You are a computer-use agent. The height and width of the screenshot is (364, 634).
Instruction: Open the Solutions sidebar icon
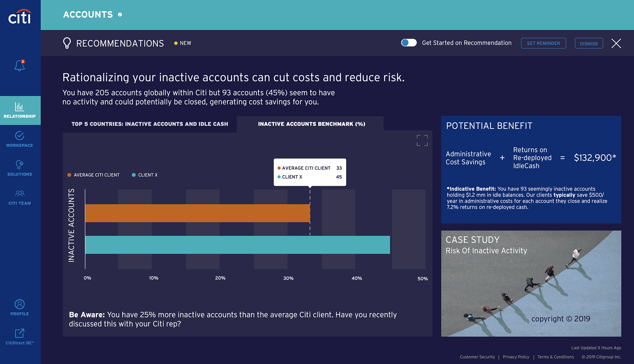click(20, 168)
